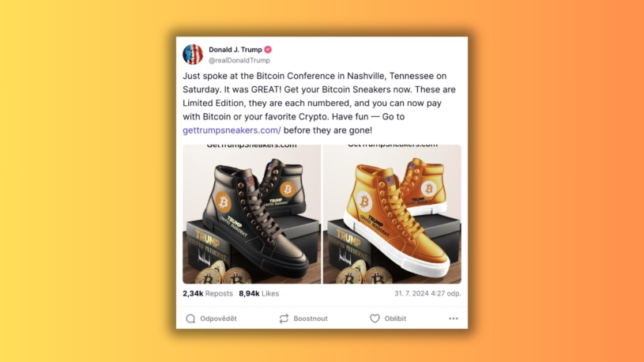Open the gettrumpsneakers.com/ link
The image size is (644, 362).
coord(232,130)
